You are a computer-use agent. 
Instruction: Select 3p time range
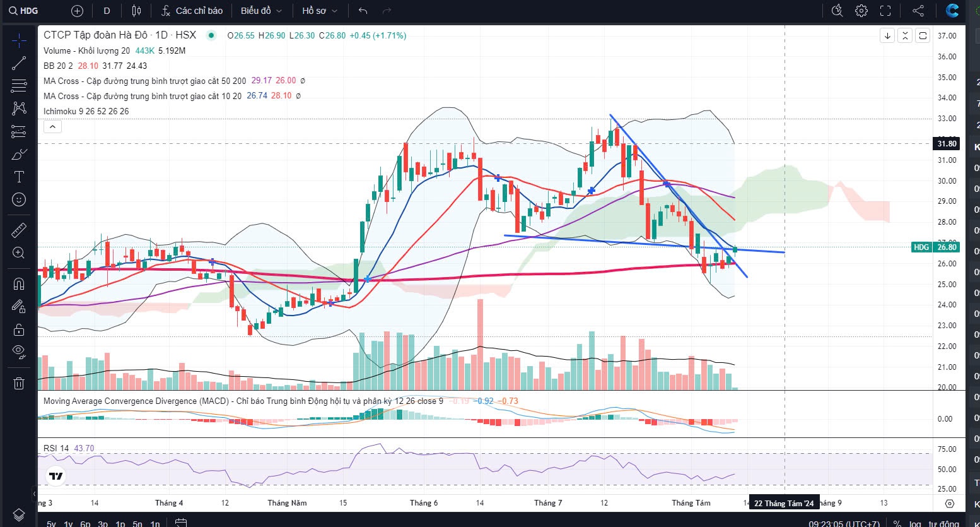pyautogui.click(x=103, y=523)
